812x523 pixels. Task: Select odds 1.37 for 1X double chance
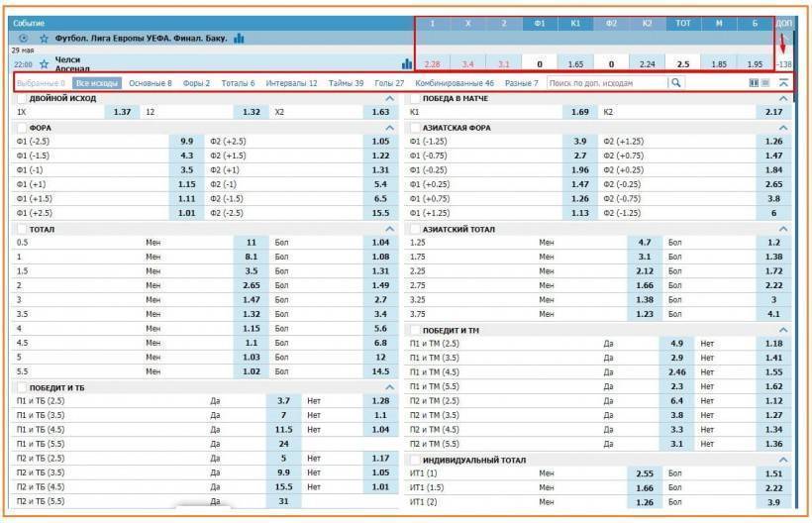pyautogui.click(x=122, y=113)
